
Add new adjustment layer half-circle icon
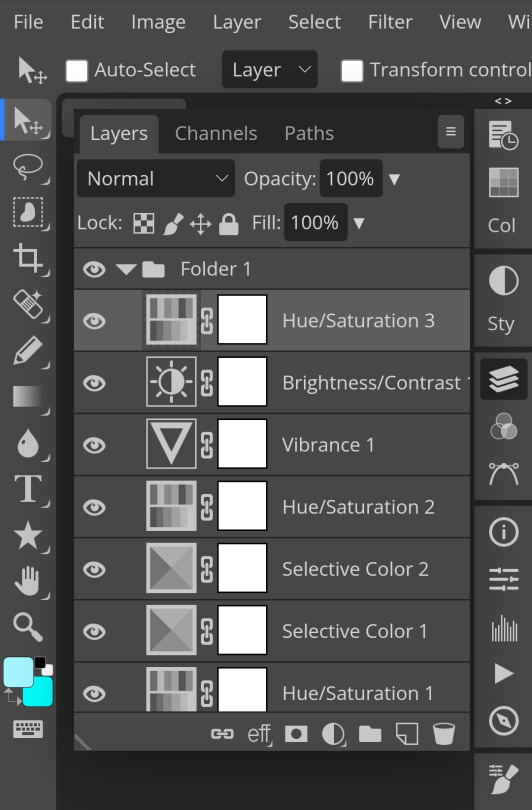point(333,734)
